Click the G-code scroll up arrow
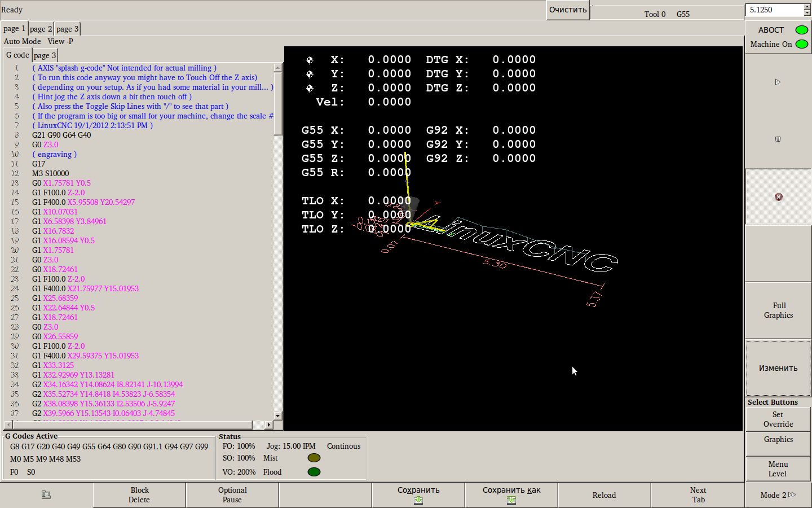Screen dimensions: 812x508 pyautogui.click(x=277, y=68)
